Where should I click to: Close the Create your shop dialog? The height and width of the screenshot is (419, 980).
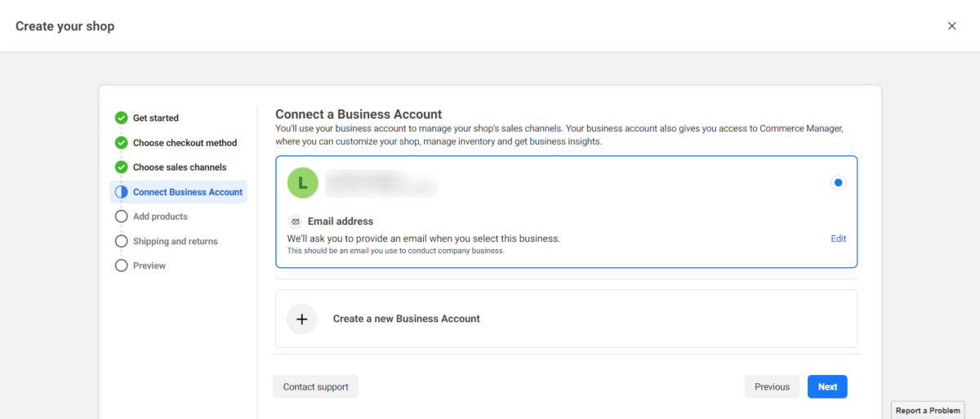click(951, 26)
